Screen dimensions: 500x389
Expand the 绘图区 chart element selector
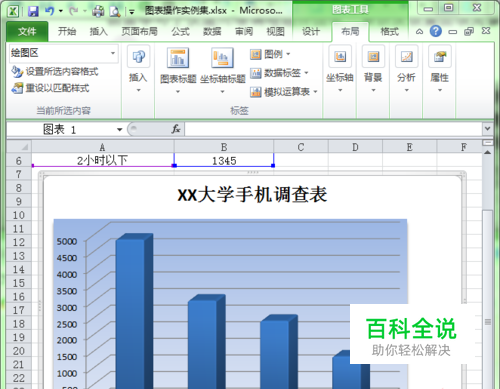(x=113, y=53)
